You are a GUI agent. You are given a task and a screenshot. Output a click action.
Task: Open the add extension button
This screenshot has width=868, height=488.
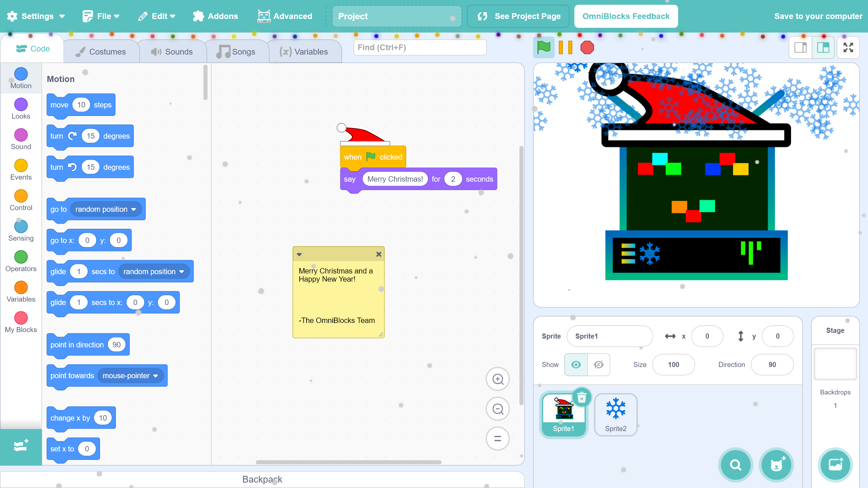pos(21,446)
